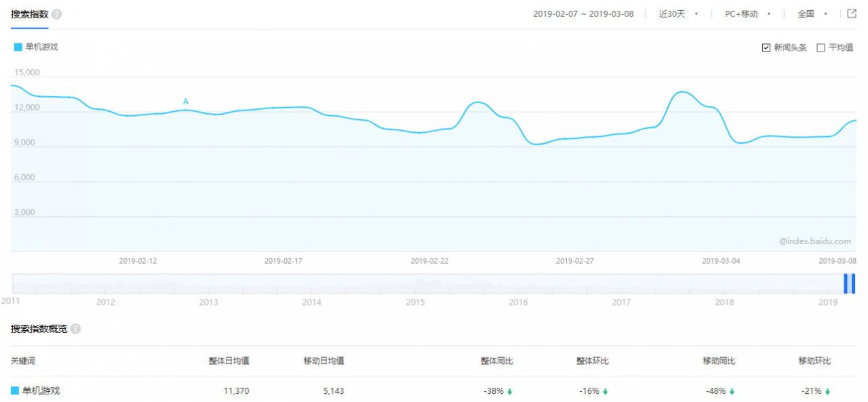Click the export/share icon at top right
The height and width of the screenshot is (402, 868).
(x=852, y=14)
